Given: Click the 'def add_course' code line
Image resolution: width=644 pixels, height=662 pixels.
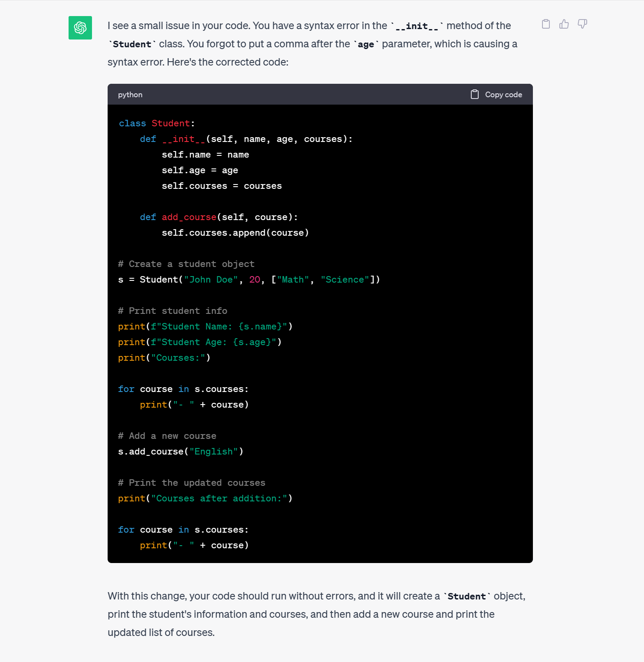Looking at the screenshot, I should [x=219, y=217].
